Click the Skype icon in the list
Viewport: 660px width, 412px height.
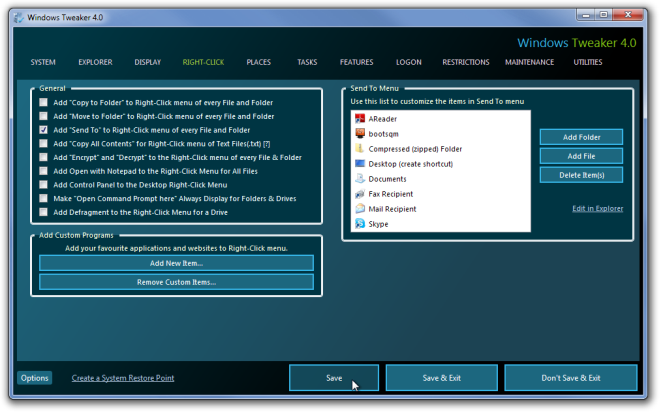360,224
